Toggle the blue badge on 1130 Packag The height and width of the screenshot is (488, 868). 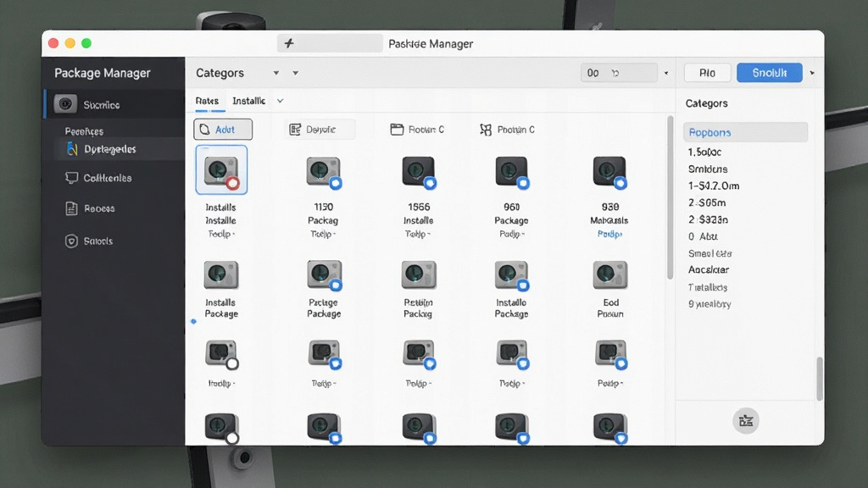(336, 183)
